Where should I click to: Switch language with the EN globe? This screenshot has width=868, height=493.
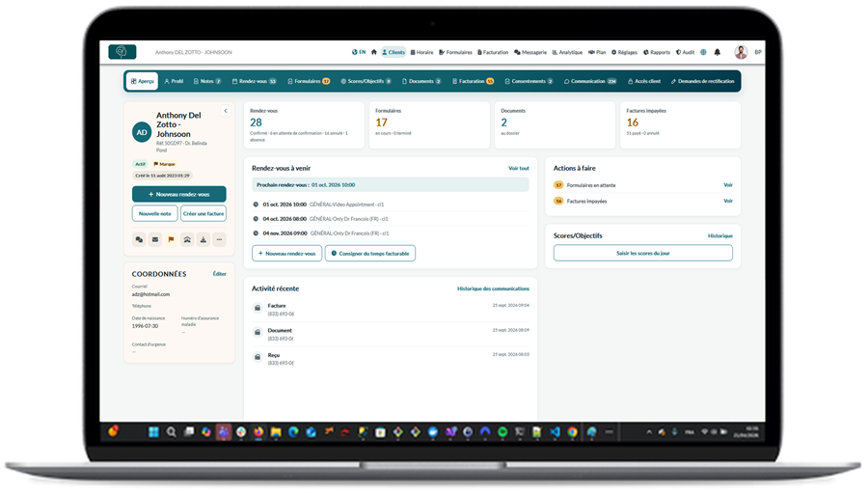[359, 52]
